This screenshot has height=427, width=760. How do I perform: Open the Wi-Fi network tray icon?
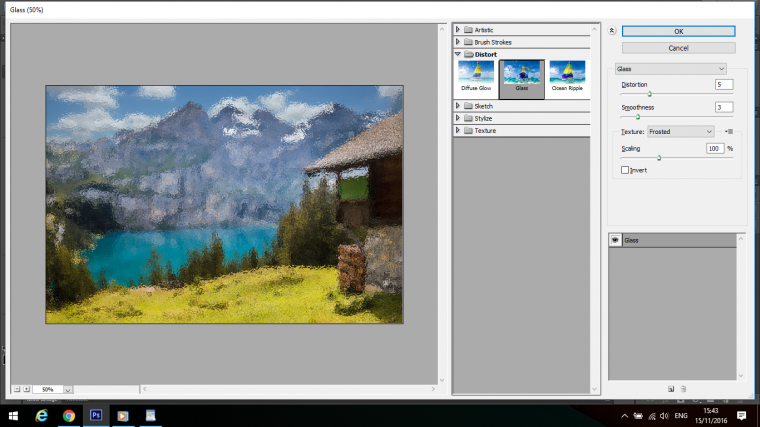point(652,416)
